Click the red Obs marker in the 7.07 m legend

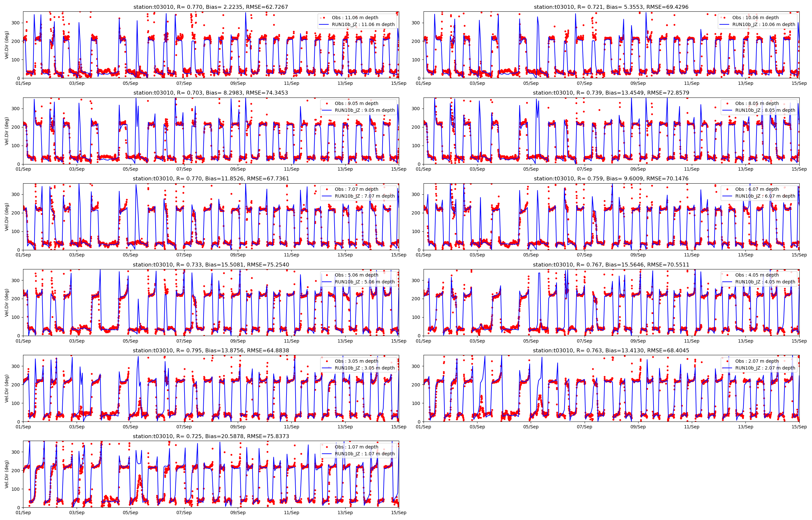pos(327,189)
